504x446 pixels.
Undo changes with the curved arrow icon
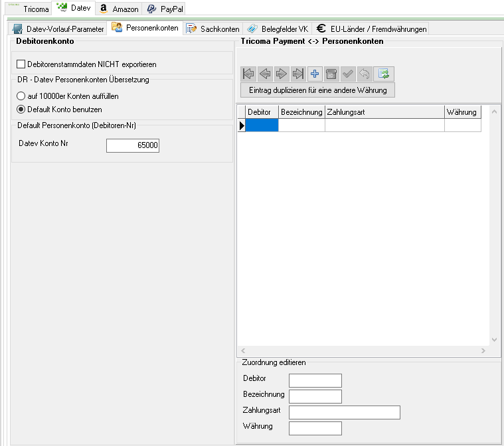click(x=365, y=74)
